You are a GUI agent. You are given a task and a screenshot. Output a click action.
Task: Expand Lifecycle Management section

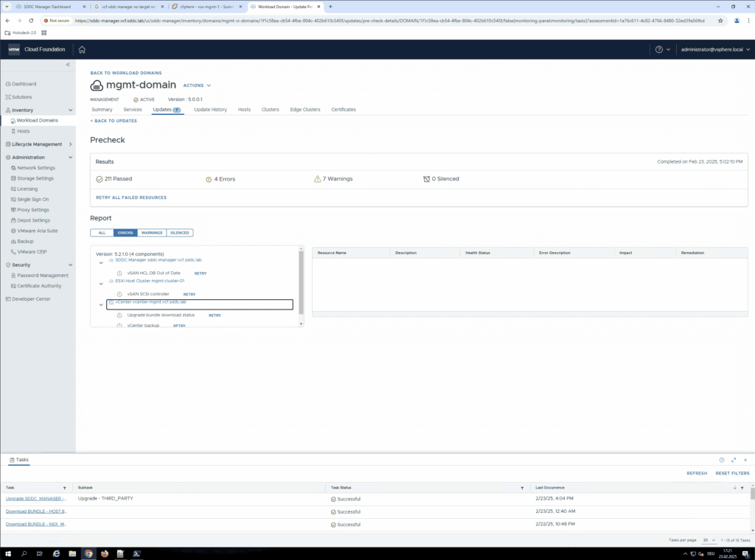70,144
